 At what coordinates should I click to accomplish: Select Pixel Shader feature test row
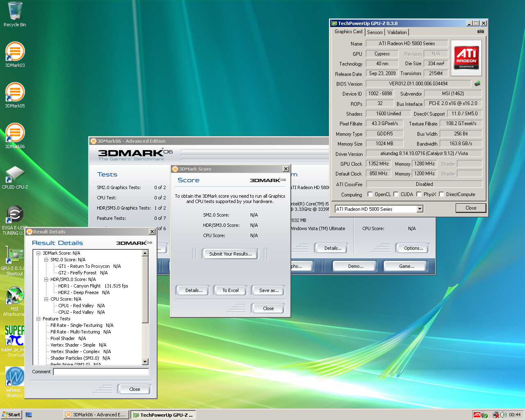[68, 338]
